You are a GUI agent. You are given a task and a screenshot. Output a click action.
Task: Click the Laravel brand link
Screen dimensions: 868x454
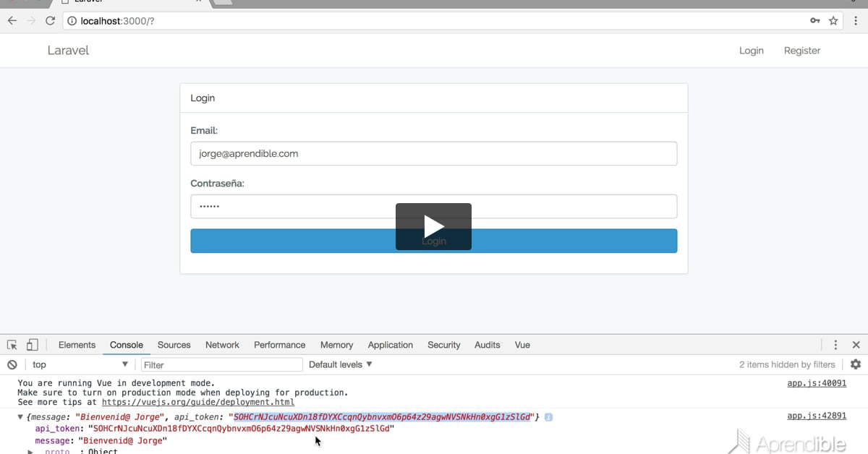[x=68, y=50]
